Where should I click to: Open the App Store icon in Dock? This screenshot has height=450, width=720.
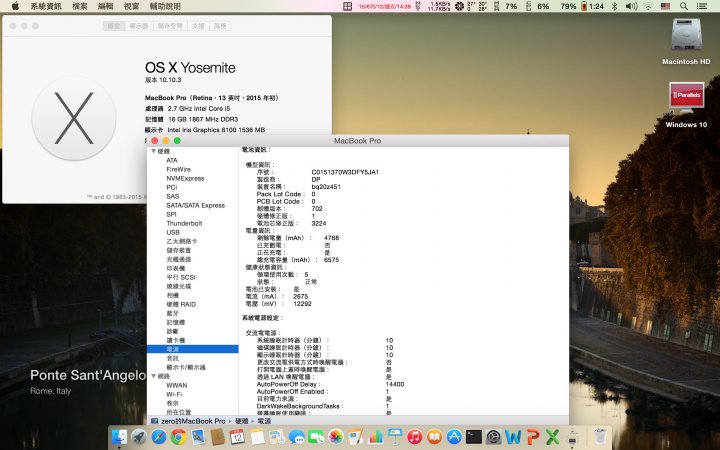(454, 436)
